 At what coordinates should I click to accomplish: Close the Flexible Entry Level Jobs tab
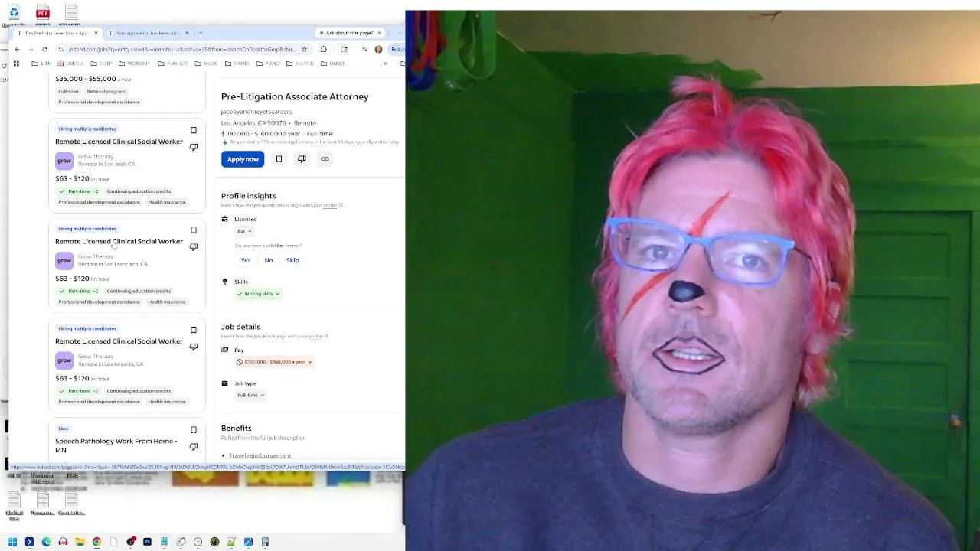click(x=96, y=33)
